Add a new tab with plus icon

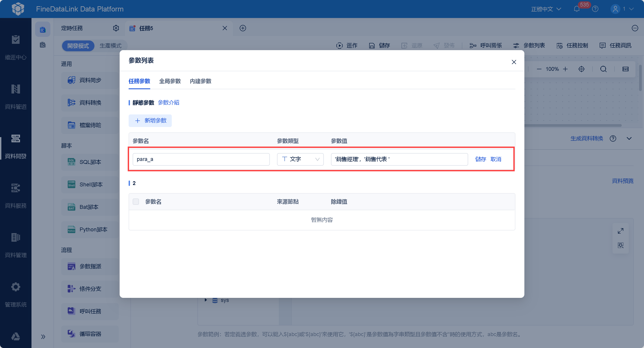pyautogui.click(x=242, y=28)
